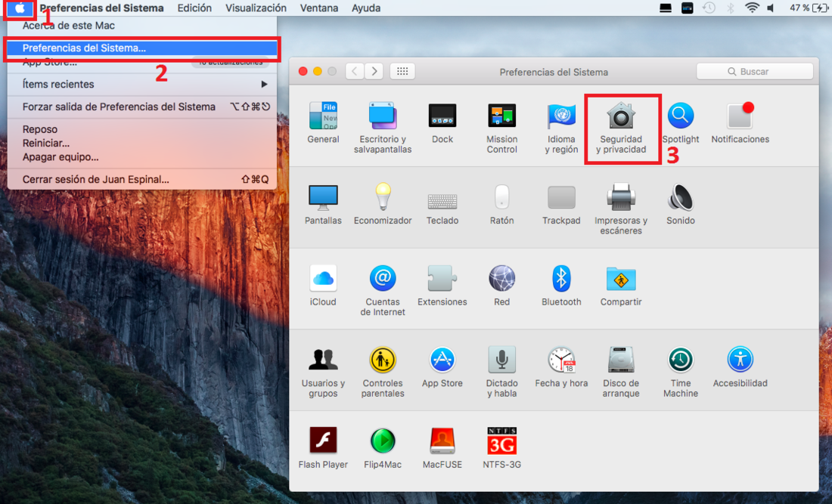
Task: Open Sonido sound preferences
Action: pos(680,205)
